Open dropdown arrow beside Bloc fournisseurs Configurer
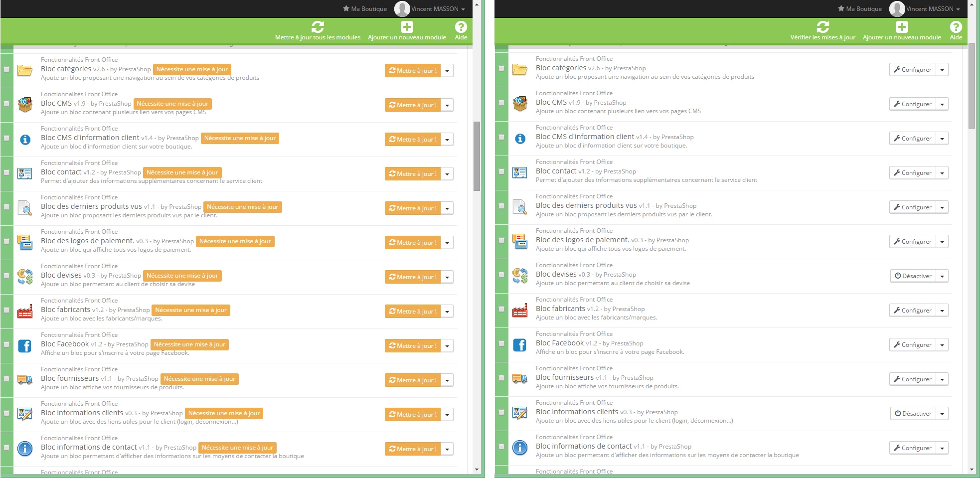Screen dimensions: 980x478 [x=942, y=379]
